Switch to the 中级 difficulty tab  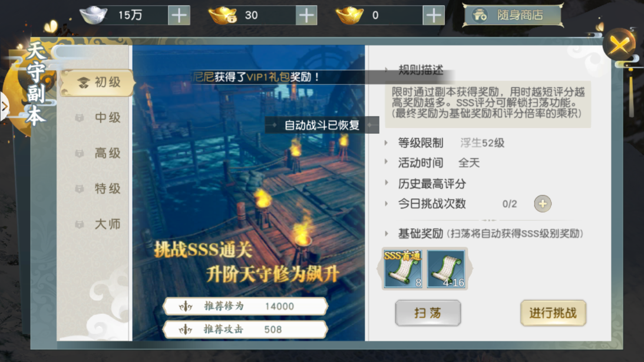pos(98,118)
